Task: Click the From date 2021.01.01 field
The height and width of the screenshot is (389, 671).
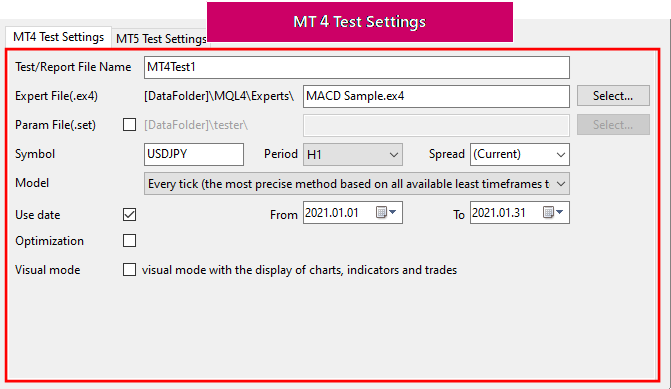Action: tap(353, 213)
